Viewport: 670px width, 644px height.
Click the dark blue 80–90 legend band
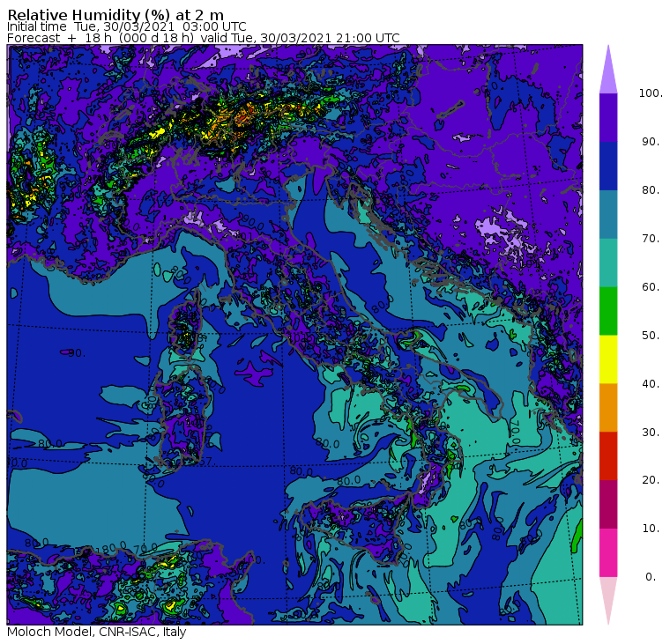click(x=608, y=166)
